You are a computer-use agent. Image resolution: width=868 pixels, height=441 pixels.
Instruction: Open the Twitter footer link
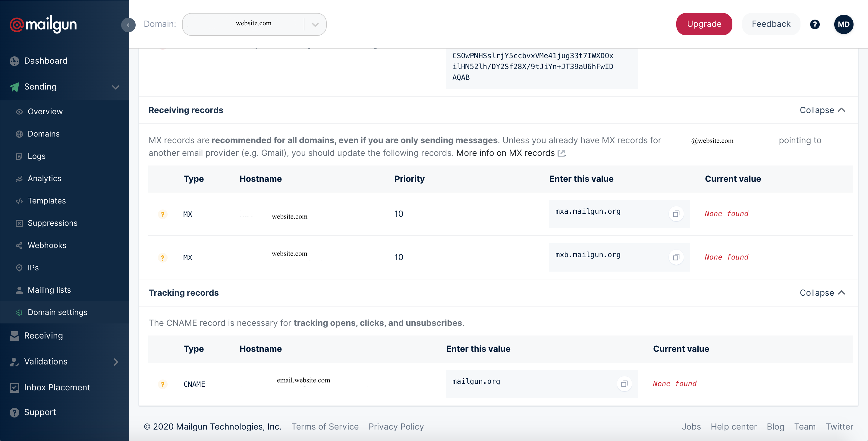839,427
